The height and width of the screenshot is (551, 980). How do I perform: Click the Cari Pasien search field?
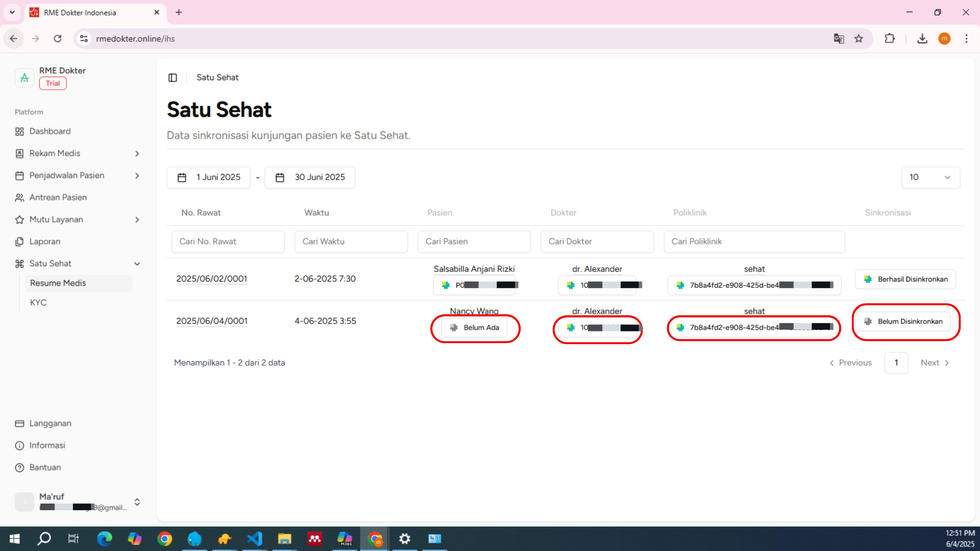click(474, 242)
